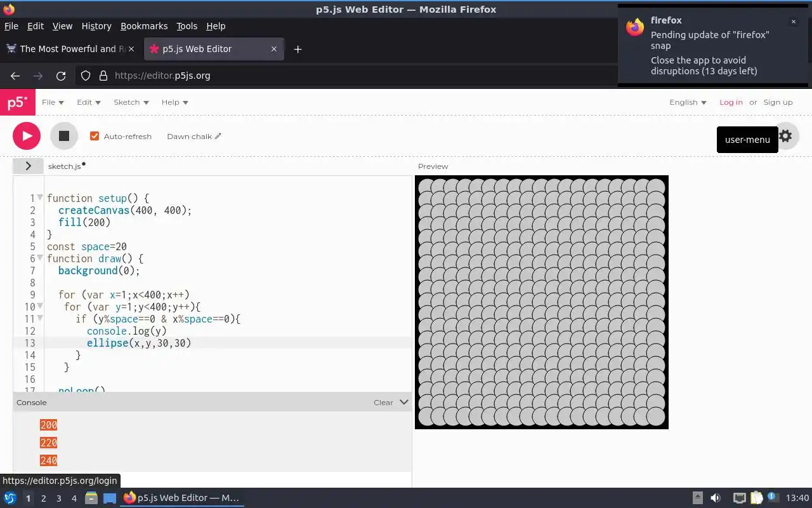Image resolution: width=812 pixels, height=508 pixels.
Task: Expand the sidebar file list chevron
Action: [28, 166]
